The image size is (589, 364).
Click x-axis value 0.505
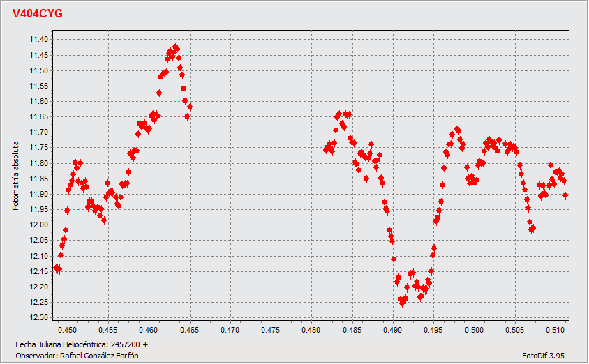tap(515, 330)
